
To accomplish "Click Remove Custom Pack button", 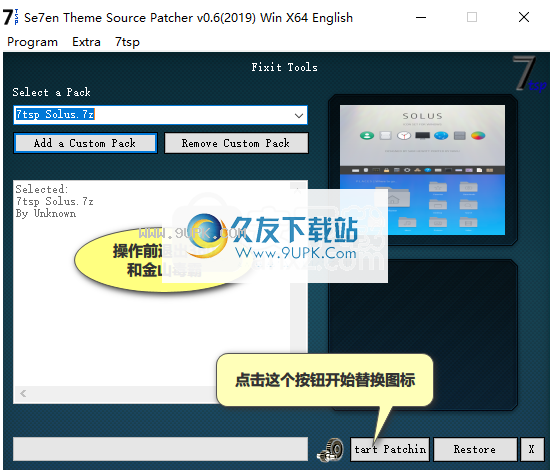I will coord(236,143).
